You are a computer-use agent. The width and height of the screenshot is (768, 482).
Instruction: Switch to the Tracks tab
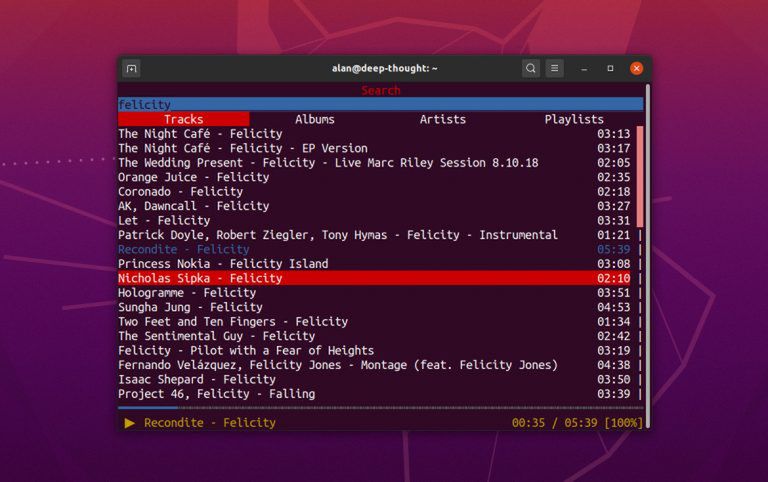184,119
